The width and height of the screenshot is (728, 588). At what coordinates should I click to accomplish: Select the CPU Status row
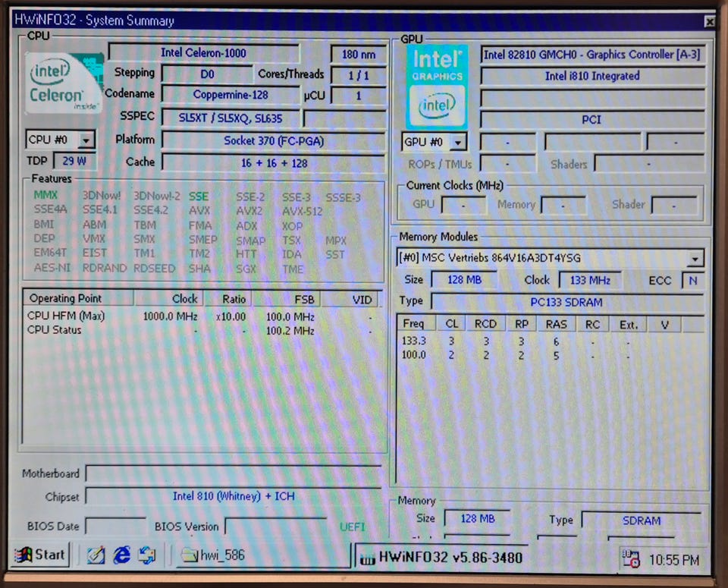pos(202,331)
